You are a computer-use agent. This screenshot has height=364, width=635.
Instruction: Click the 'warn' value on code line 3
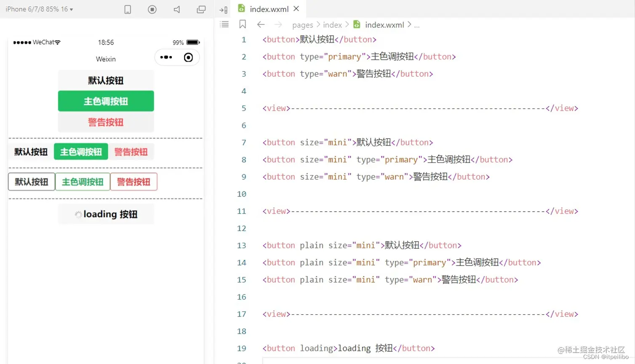pos(338,74)
